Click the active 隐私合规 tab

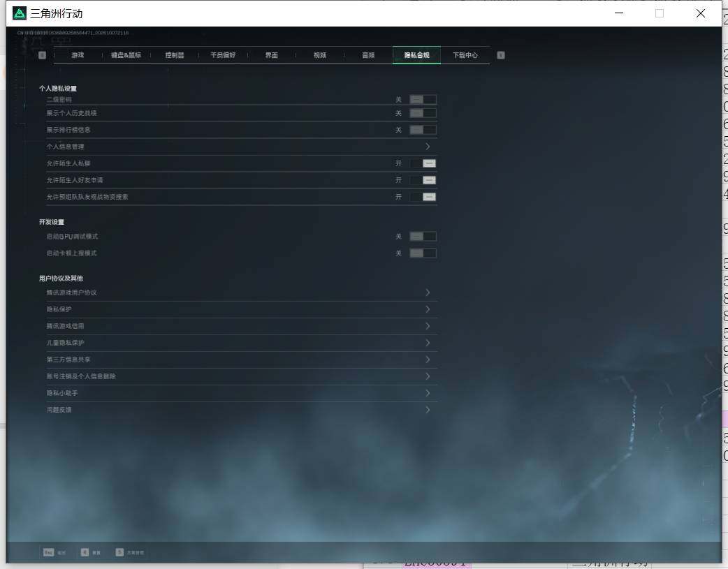[416, 55]
